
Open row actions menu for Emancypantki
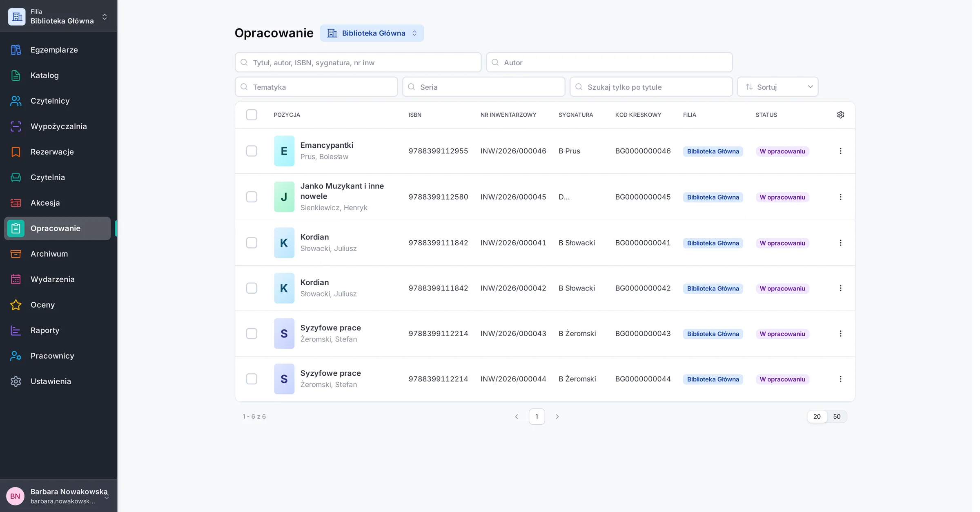[x=840, y=151]
